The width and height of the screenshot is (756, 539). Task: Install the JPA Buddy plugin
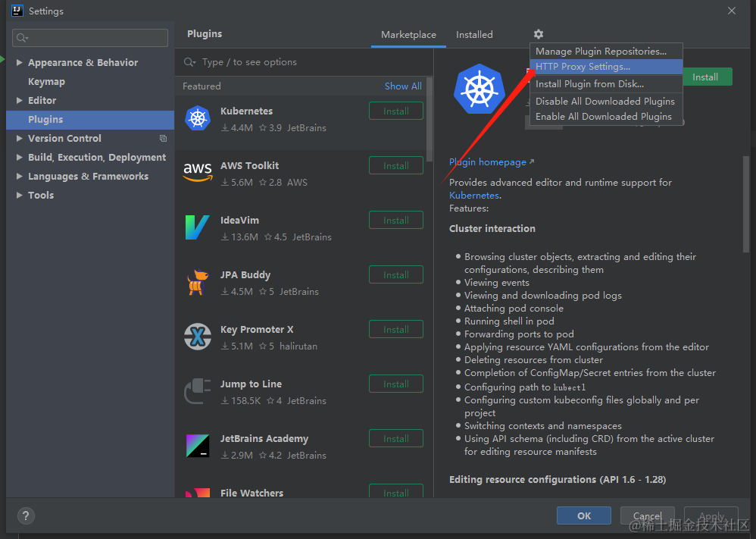click(x=396, y=274)
